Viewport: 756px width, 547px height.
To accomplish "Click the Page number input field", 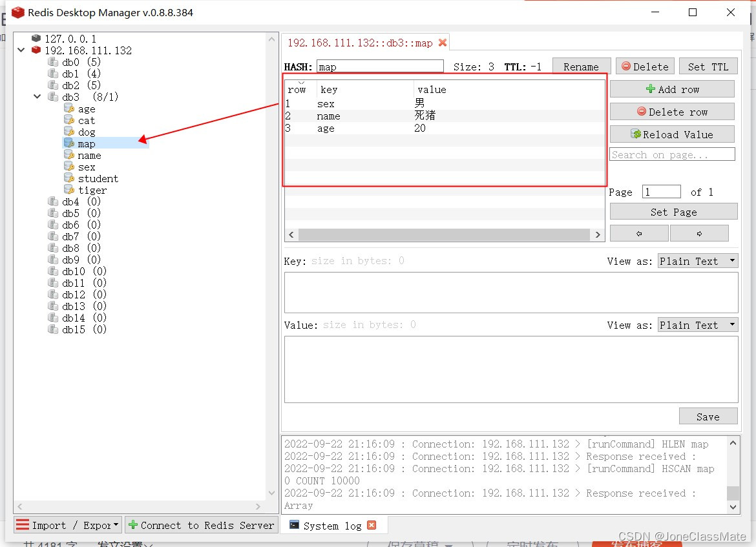I will [662, 192].
